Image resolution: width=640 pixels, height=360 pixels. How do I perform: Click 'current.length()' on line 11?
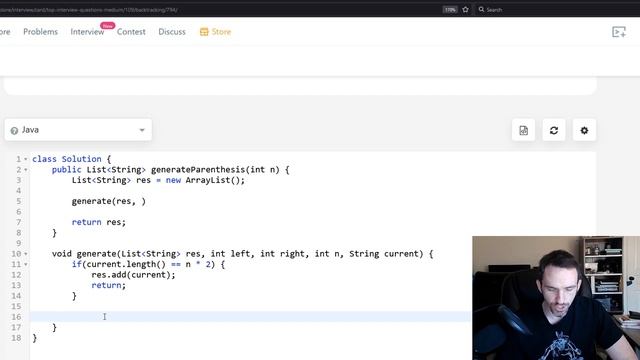coord(126,264)
